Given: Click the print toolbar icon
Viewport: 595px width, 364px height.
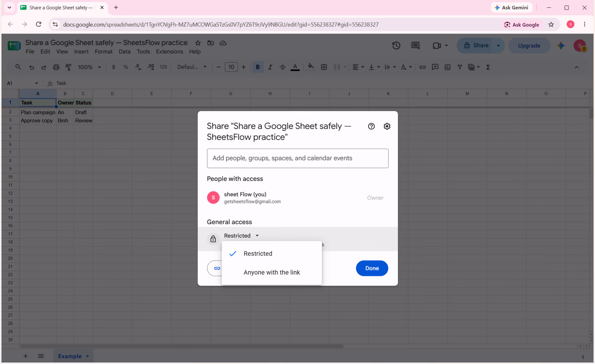Looking at the screenshot, I should point(56,67).
